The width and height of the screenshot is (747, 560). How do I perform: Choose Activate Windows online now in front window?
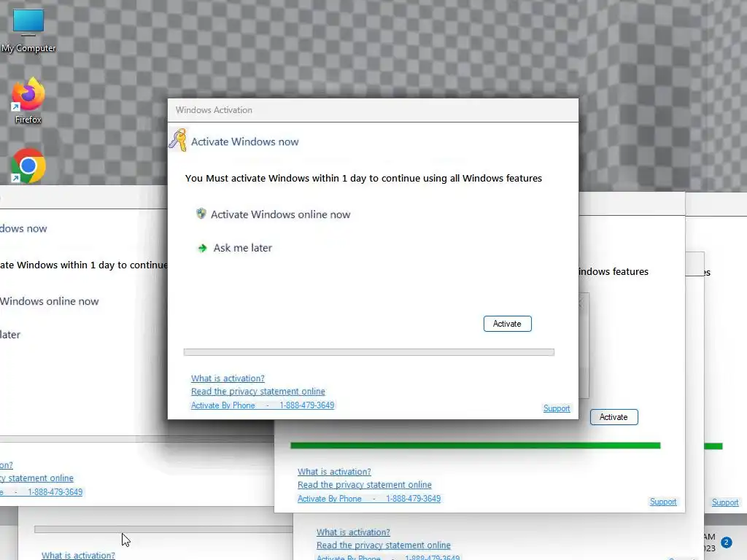280,214
